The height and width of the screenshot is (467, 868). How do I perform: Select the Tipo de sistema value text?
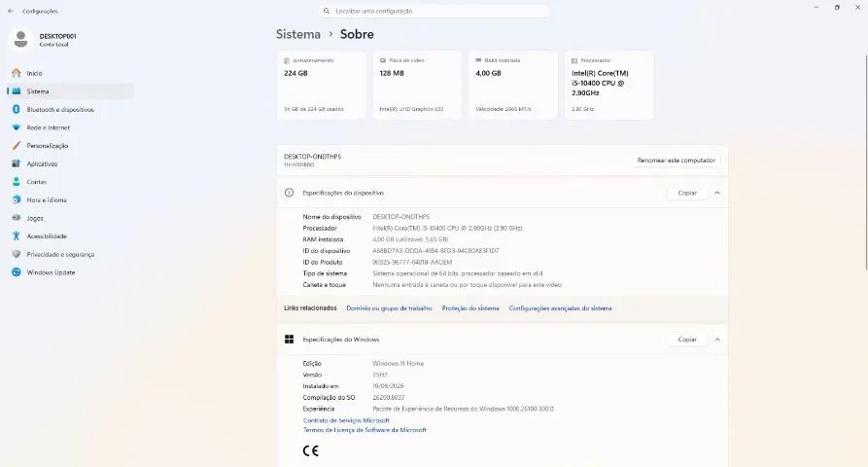(x=457, y=273)
